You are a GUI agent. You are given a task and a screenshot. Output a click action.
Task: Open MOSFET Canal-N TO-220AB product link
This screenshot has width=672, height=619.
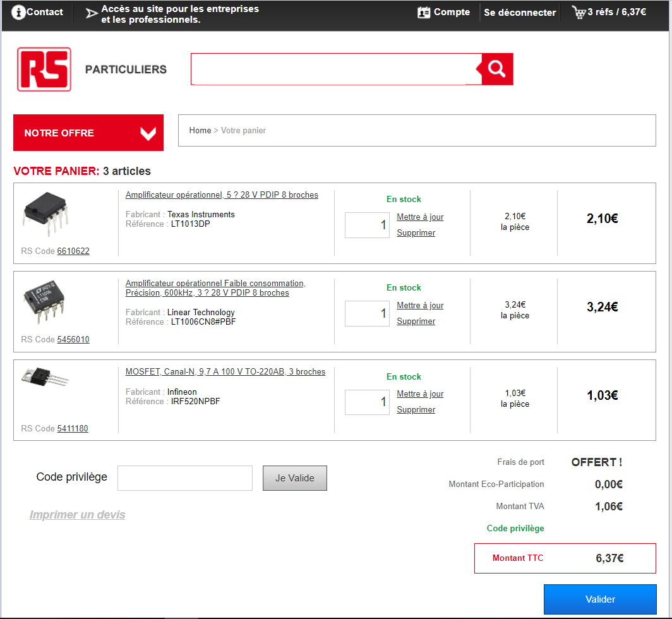point(225,371)
